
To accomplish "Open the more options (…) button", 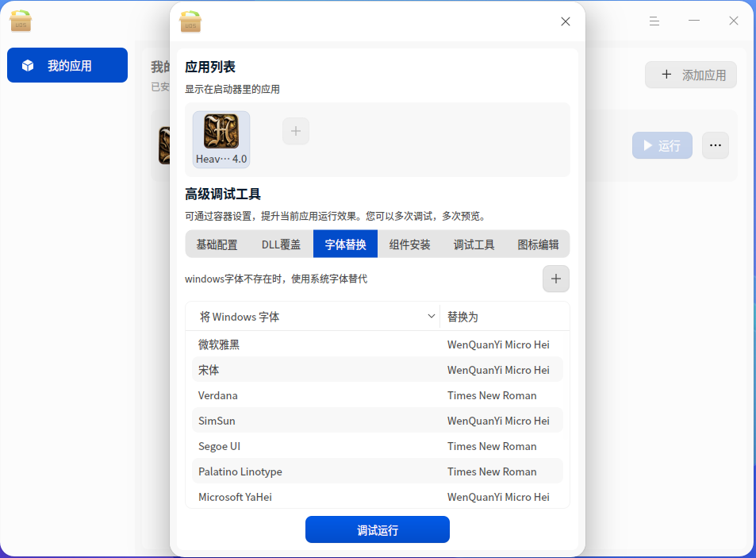I will [716, 145].
